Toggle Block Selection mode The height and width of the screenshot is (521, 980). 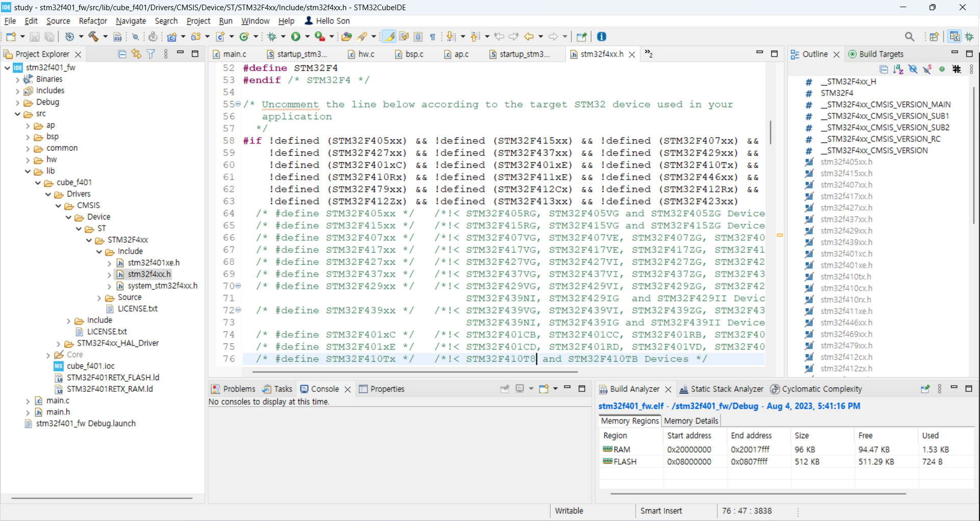tap(418, 36)
